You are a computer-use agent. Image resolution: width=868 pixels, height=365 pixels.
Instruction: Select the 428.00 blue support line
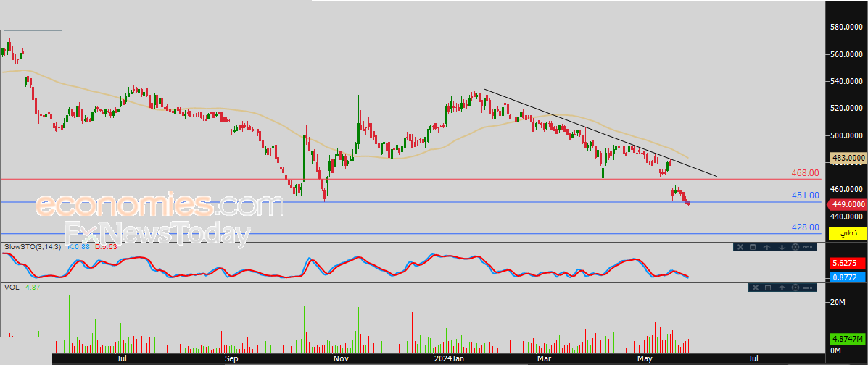(410, 234)
